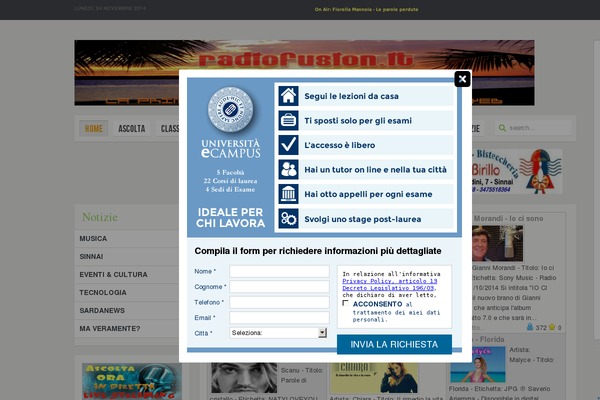This screenshot has height=400, width=600.
Task: Click the briefcase icon beside 'Ti sposti solo per gli esami'
Action: click(289, 120)
